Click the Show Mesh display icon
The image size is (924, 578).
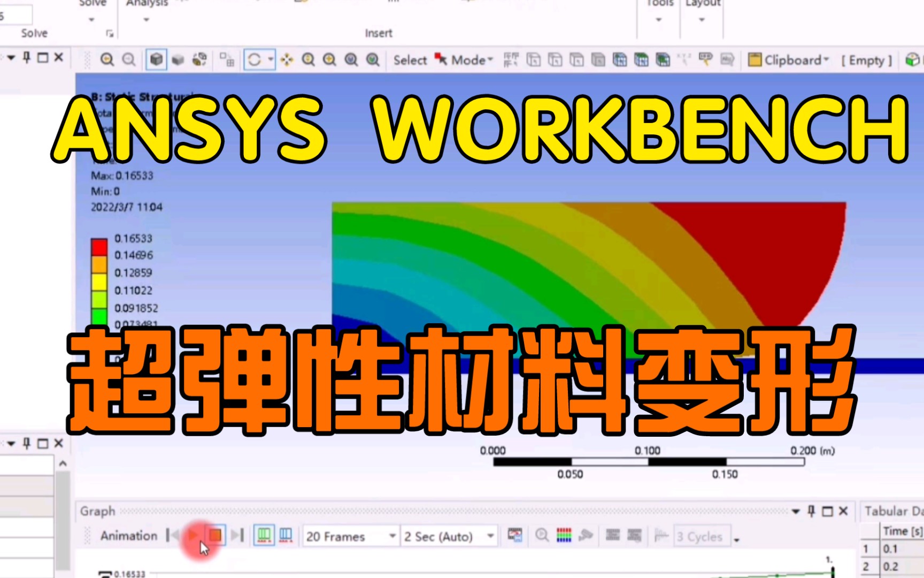(199, 59)
